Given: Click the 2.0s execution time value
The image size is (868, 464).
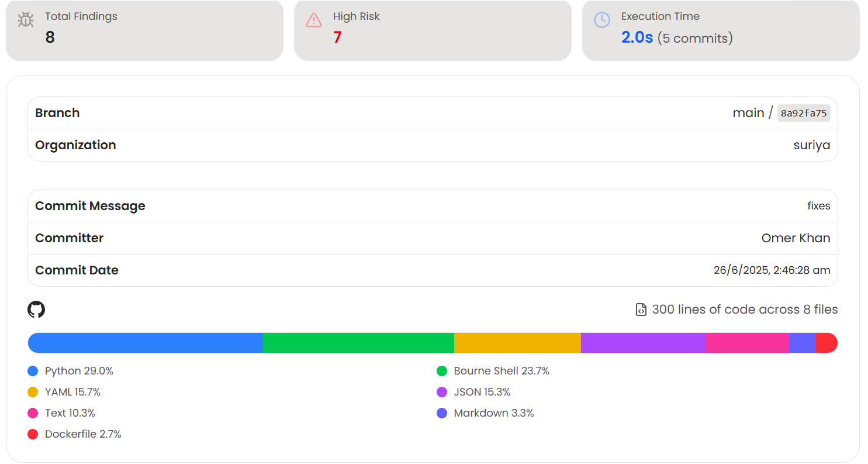Looking at the screenshot, I should [637, 38].
